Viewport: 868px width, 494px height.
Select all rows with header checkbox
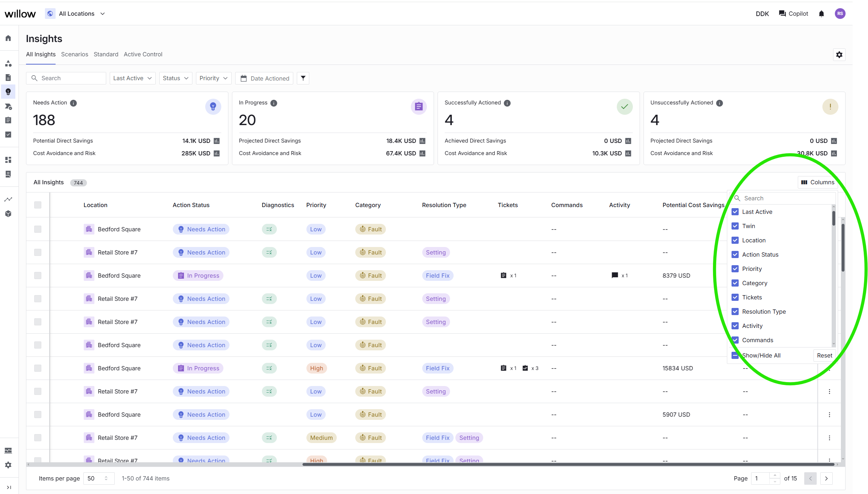[x=38, y=205]
